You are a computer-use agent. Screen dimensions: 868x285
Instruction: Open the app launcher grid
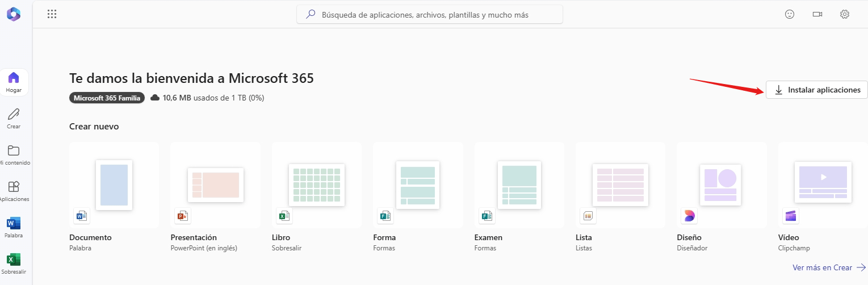52,14
